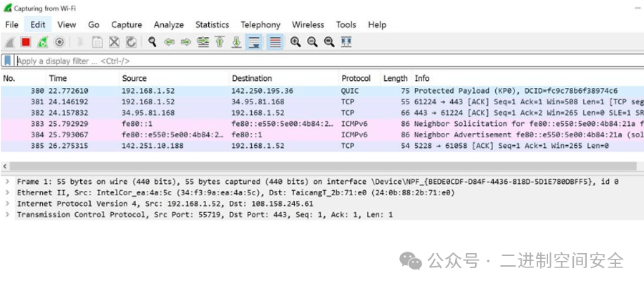Expand Transmission Control Protocol details
This screenshot has width=644, height=286.
[x=7, y=214]
